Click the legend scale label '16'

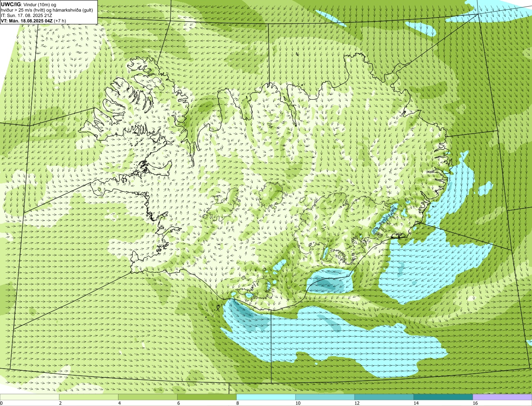[475, 403]
